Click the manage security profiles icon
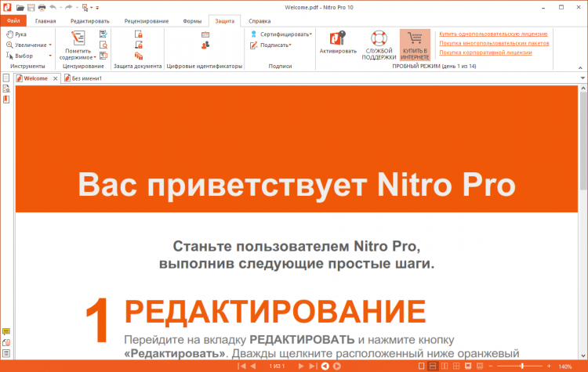The height and width of the screenshot is (372, 588). click(x=138, y=56)
